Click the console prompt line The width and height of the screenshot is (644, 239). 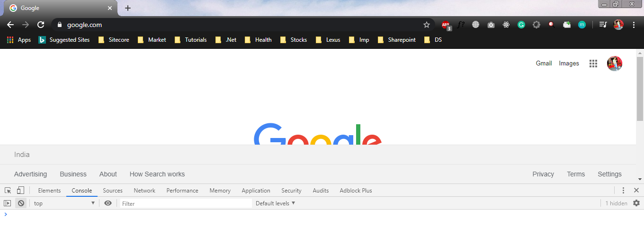pyautogui.click(x=322, y=214)
